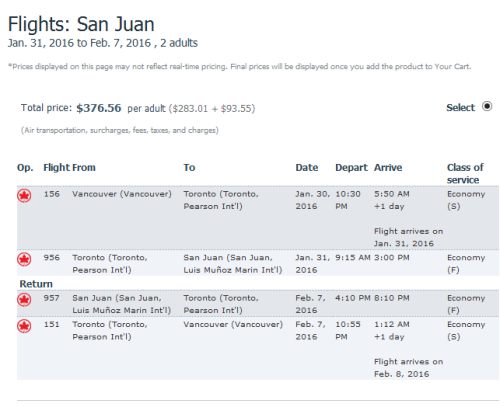The width and height of the screenshot is (500, 407).
Task: Click flight number 957 return row
Action: pyautogui.click(x=51, y=298)
